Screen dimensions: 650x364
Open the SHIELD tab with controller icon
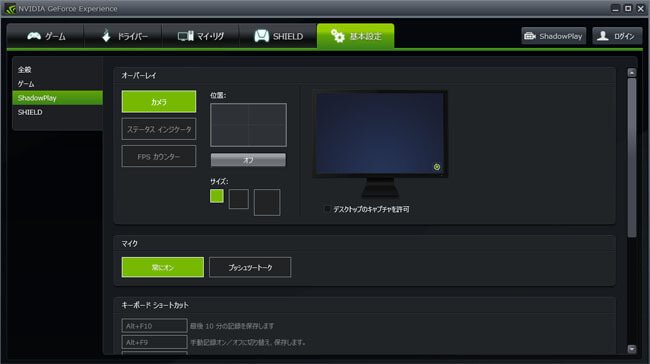click(x=278, y=36)
